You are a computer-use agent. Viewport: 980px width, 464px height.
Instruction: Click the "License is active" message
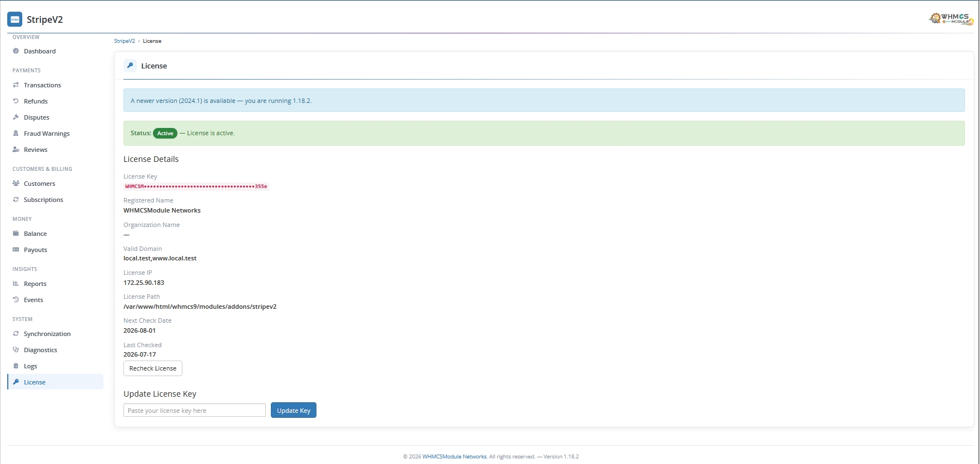click(x=211, y=134)
